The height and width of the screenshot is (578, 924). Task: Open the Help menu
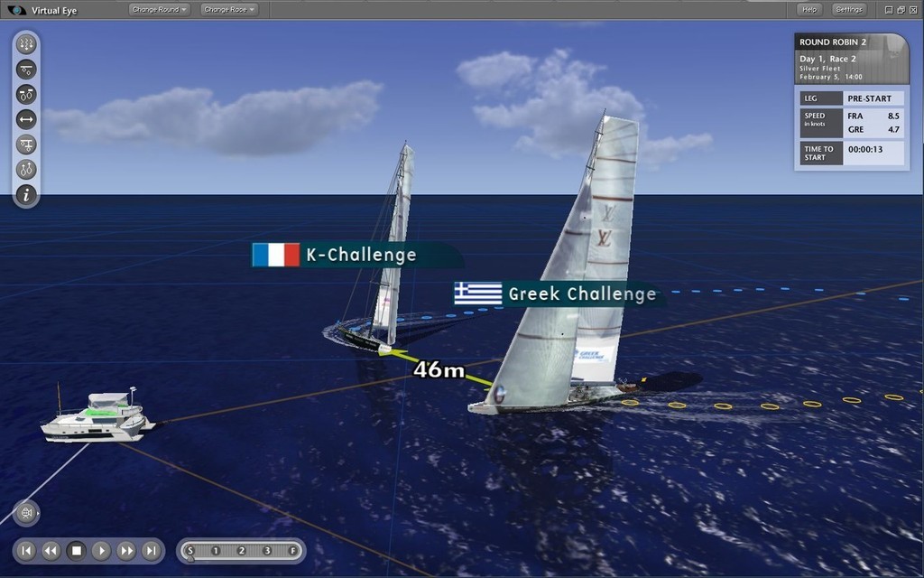coord(809,9)
